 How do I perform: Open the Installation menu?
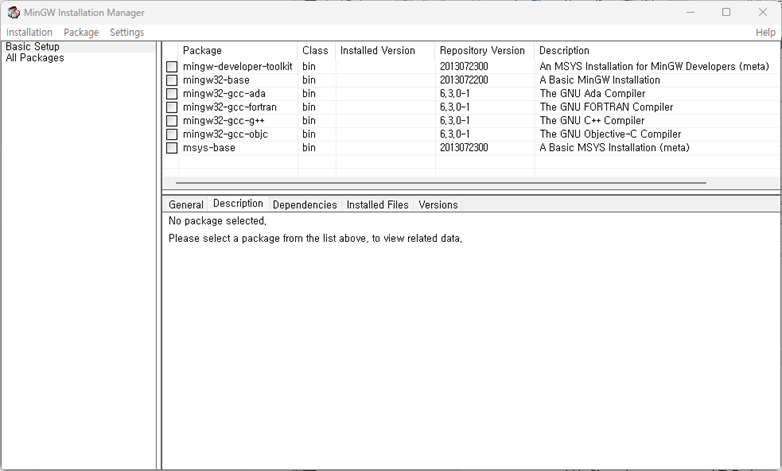tap(29, 32)
